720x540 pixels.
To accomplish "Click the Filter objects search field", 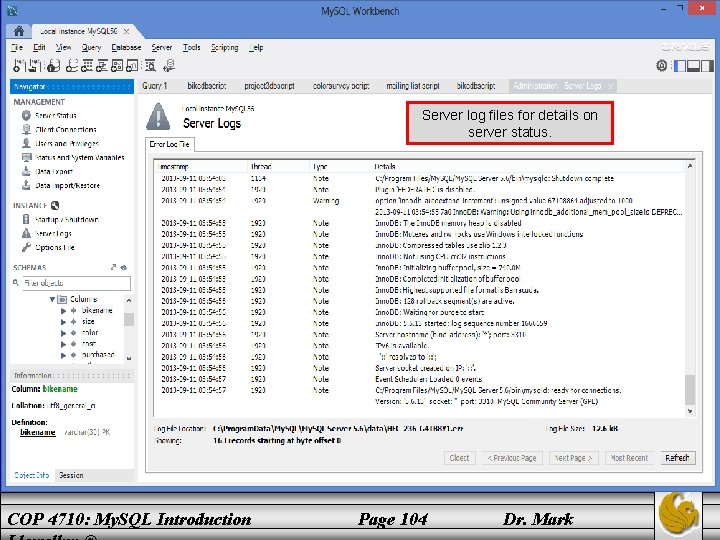I will (x=77, y=283).
